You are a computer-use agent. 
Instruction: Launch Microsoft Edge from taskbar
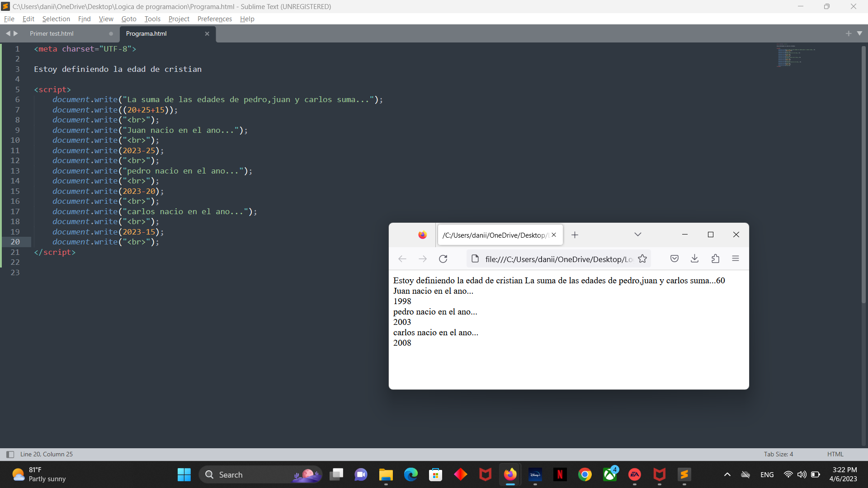[x=410, y=475]
